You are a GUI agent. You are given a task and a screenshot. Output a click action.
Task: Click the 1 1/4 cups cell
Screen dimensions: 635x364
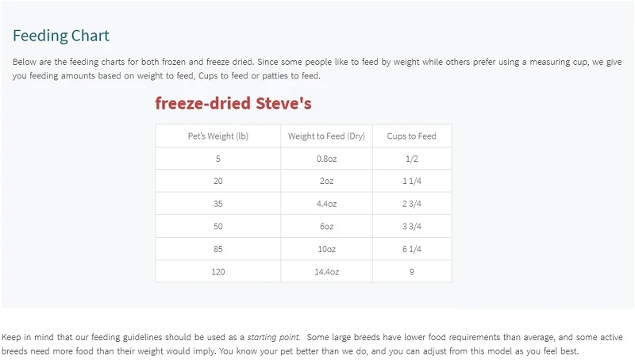pos(412,181)
